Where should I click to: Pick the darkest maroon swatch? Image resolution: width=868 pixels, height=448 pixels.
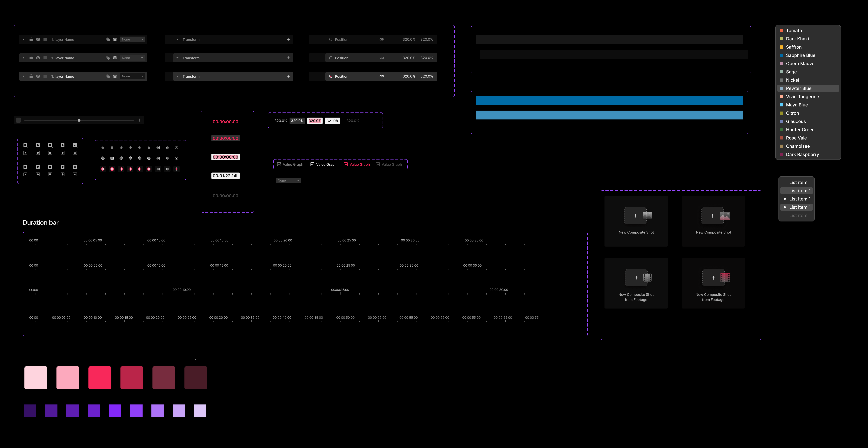(x=196, y=378)
